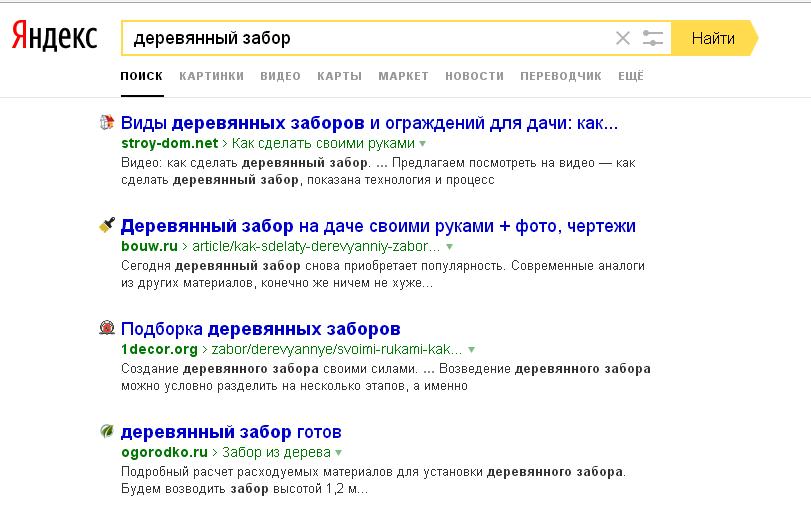Open result Виды деревянных заборов и ограждений
This screenshot has width=811, height=511.
pyautogui.click(x=369, y=123)
